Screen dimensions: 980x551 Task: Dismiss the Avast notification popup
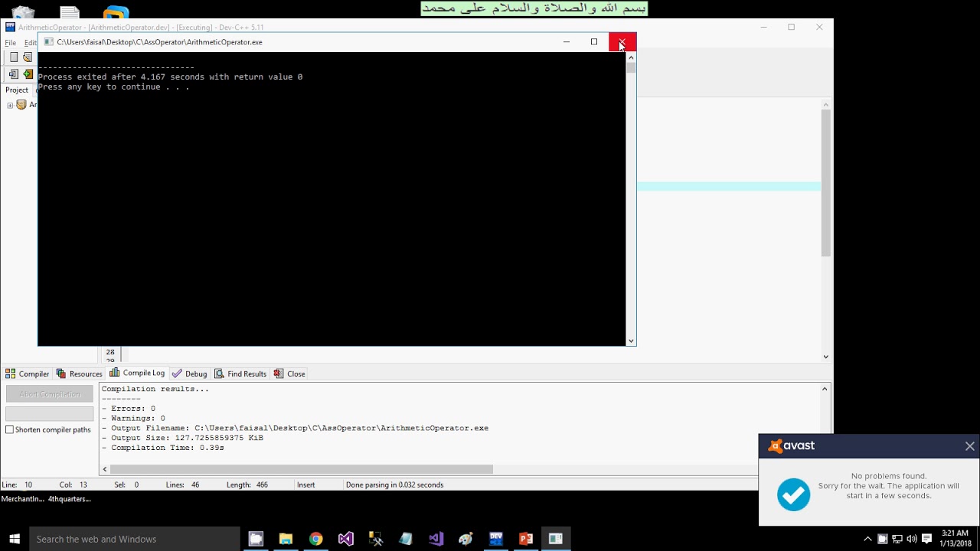click(969, 446)
